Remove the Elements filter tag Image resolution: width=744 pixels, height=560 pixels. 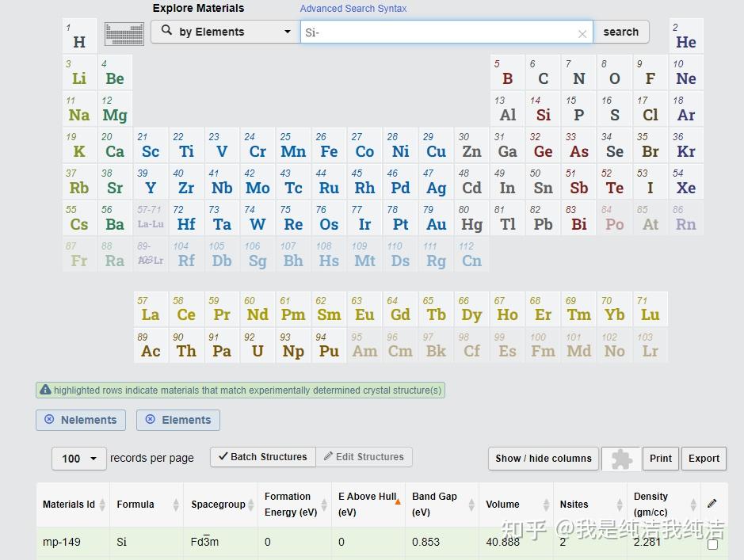click(151, 420)
